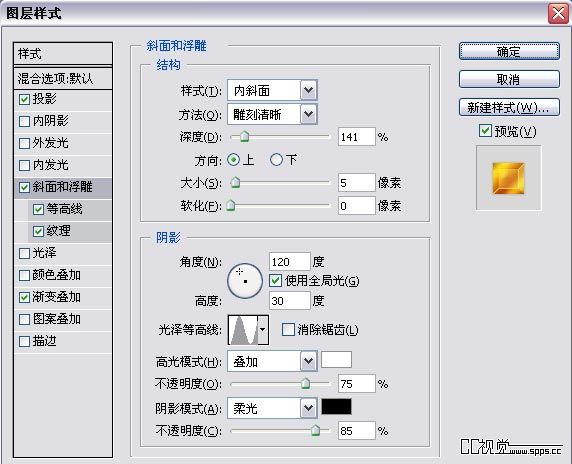Click the 确定 OK button
The width and height of the screenshot is (572, 464).
pos(509,51)
